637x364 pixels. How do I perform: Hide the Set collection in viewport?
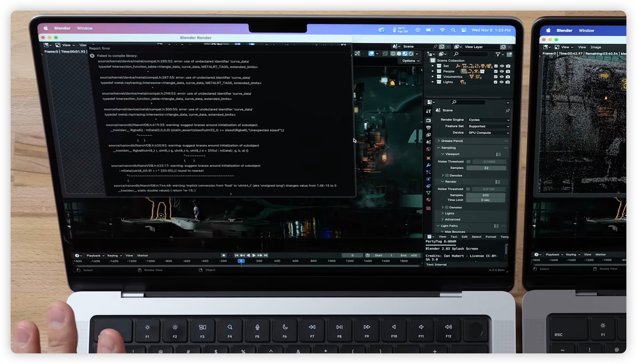click(x=502, y=66)
